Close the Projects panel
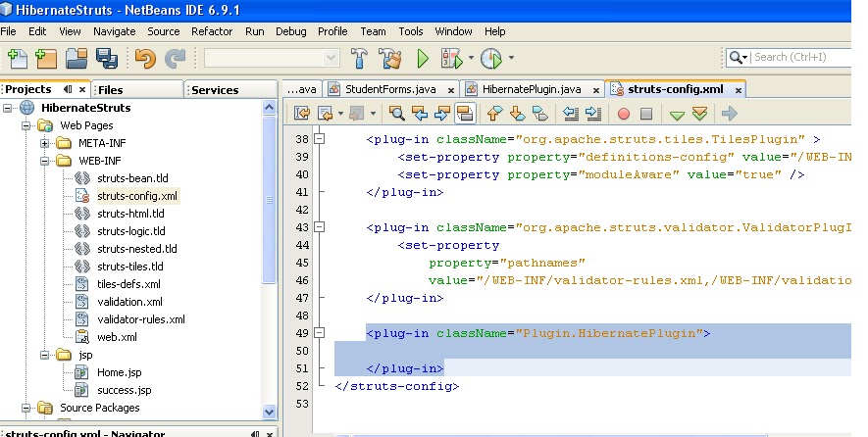 pos(82,89)
